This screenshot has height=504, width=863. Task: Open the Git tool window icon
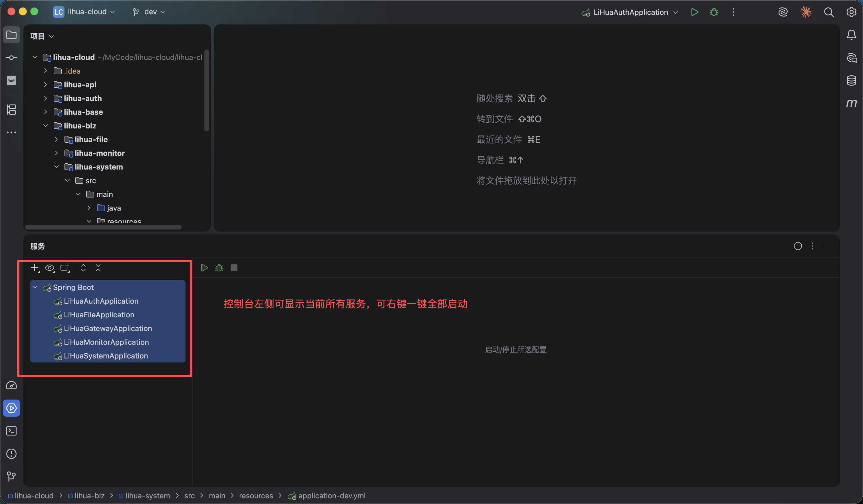pyautogui.click(x=11, y=476)
